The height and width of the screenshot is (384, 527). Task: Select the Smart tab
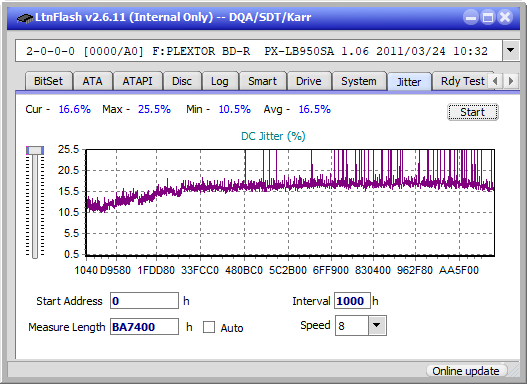(x=262, y=81)
